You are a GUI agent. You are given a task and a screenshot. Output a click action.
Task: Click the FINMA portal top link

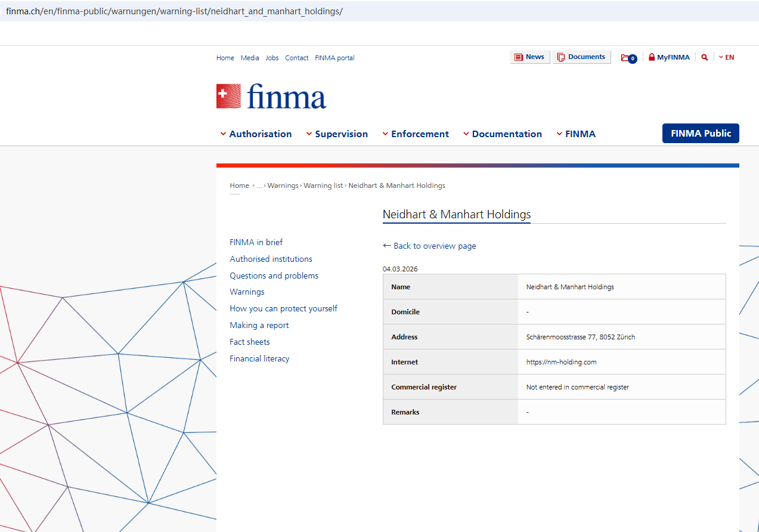pyautogui.click(x=334, y=58)
